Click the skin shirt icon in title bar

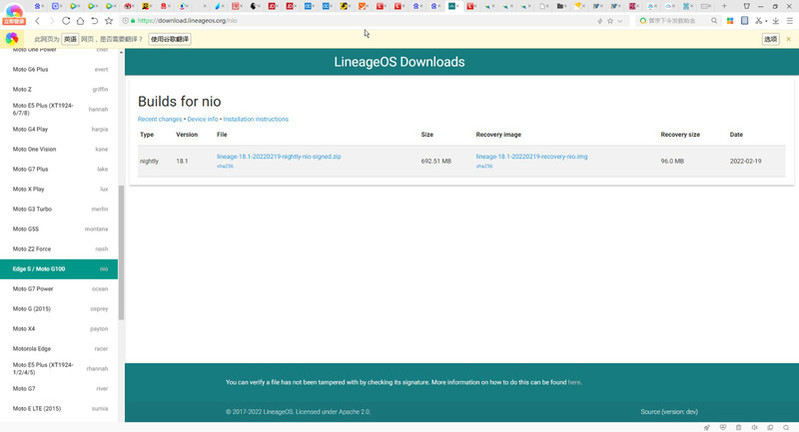tap(747, 6)
